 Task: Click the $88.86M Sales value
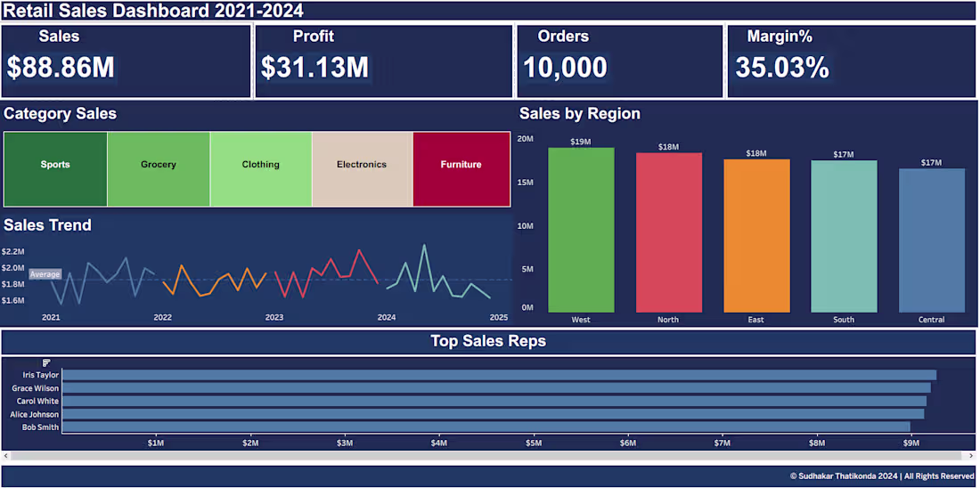pos(61,68)
